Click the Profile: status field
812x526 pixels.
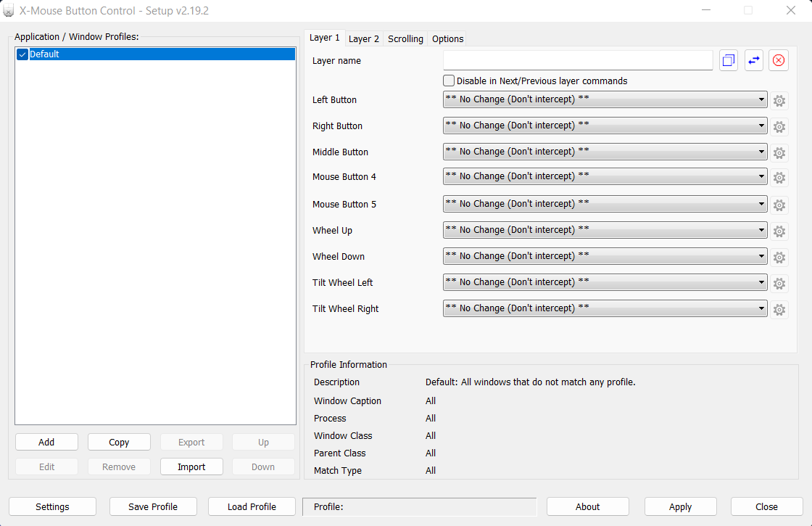tap(420, 507)
